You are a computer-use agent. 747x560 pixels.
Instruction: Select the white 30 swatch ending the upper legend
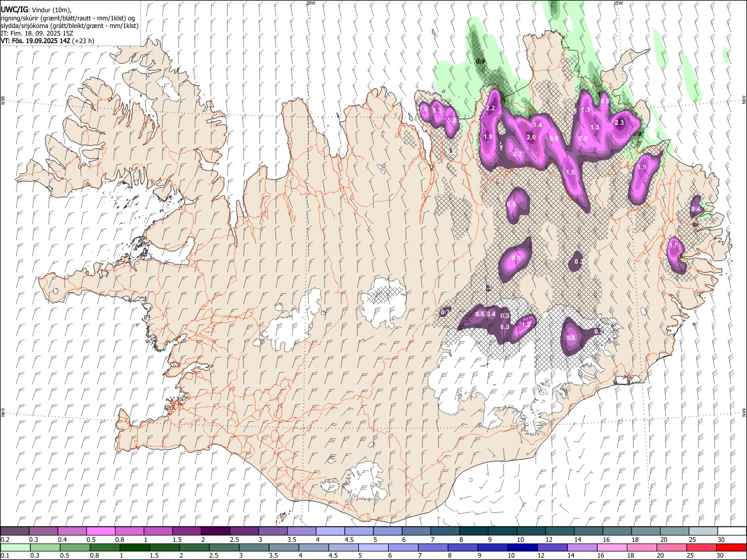(x=732, y=531)
